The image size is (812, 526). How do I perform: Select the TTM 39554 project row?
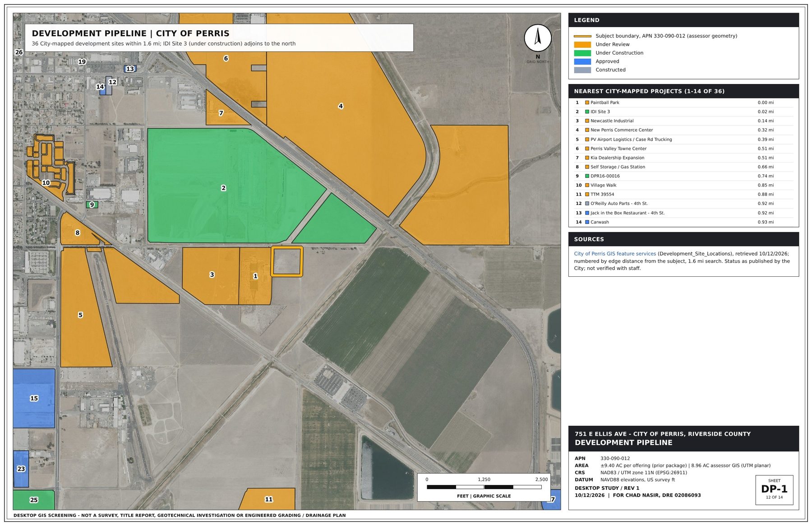(x=683, y=194)
